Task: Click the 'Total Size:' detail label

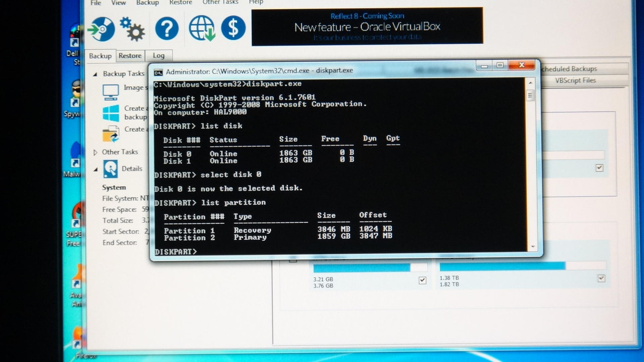Action: [x=118, y=221]
